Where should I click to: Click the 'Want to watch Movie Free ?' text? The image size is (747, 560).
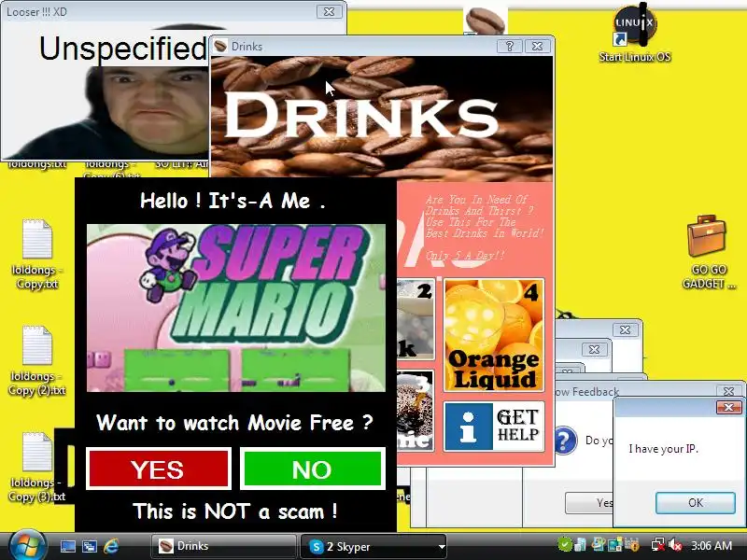coord(235,423)
